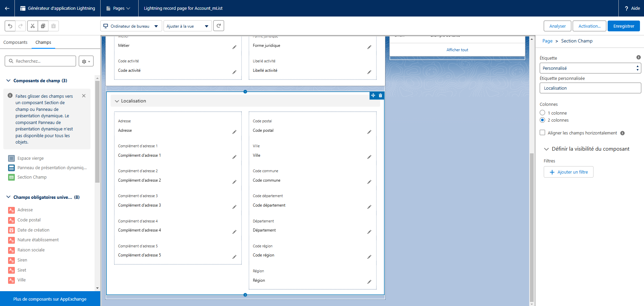644x306 pixels.
Task: Edit the Département field pencil
Action: [x=369, y=232]
